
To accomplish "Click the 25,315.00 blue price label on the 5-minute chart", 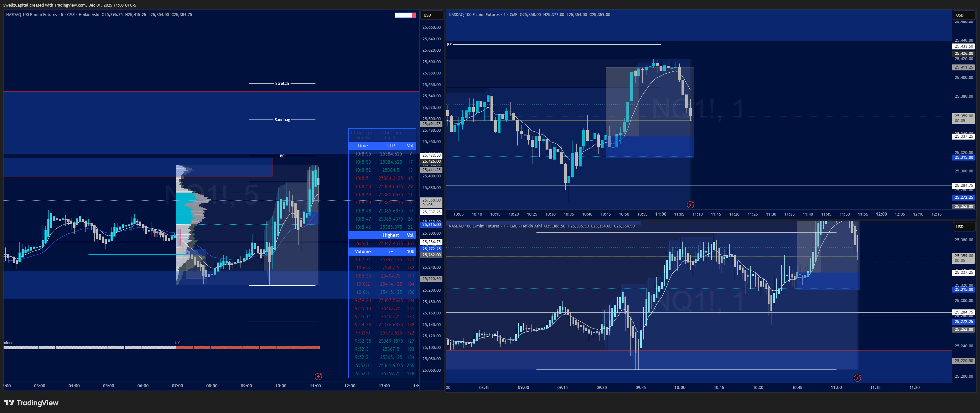I will (431, 225).
